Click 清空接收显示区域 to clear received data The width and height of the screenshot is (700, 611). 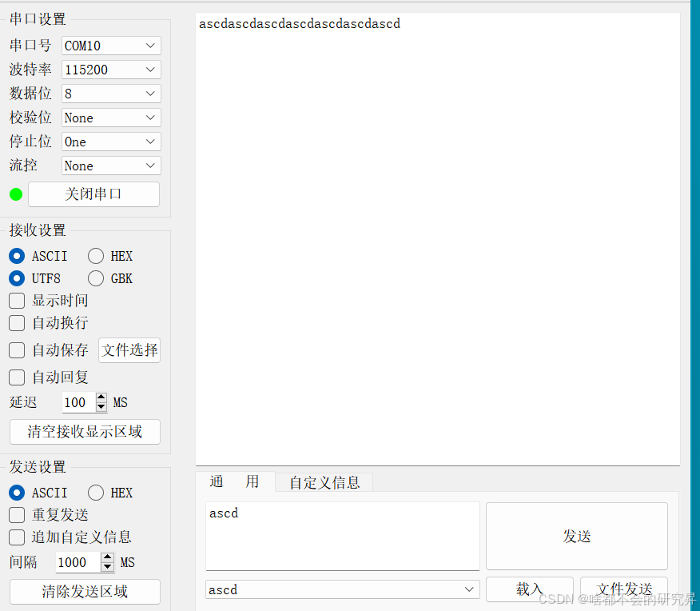(x=84, y=431)
